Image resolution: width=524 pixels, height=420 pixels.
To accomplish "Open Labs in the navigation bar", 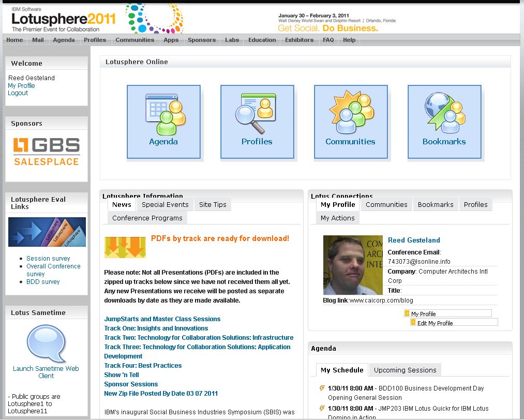I will pyautogui.click(x=232, y=40).
